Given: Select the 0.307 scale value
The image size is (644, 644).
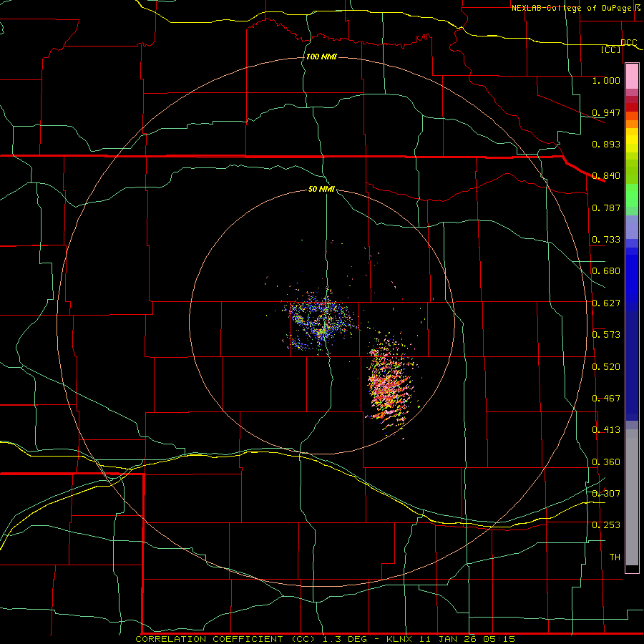Looking at the screenshot, I should (x=606, y=493).
